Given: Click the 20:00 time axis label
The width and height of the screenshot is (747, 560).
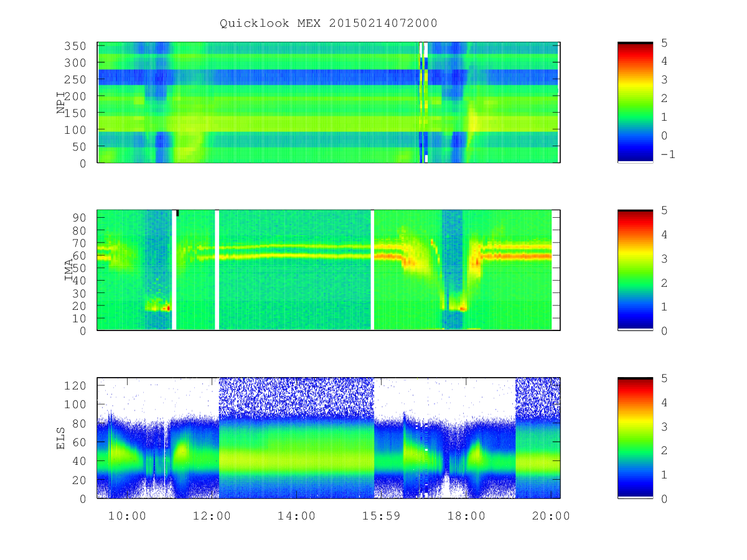Looking at the screenshot, I should (552, 516).
